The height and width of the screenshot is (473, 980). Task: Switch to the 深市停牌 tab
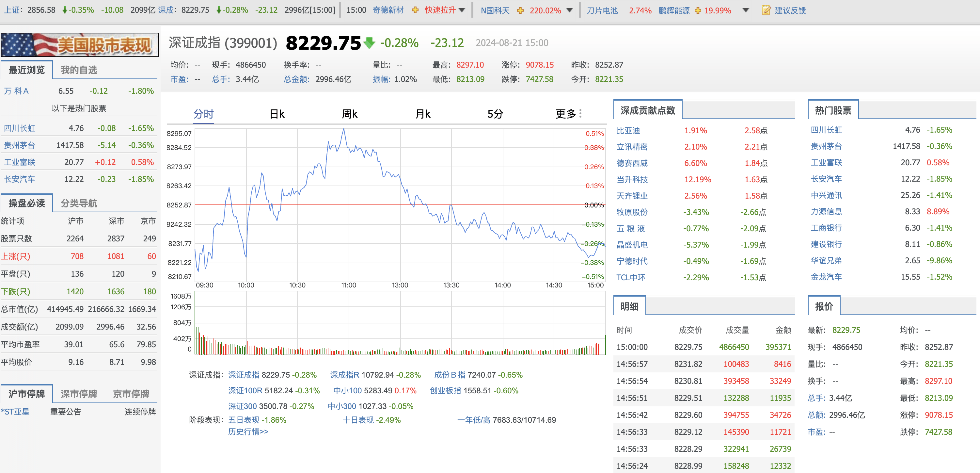pos(78,394)
